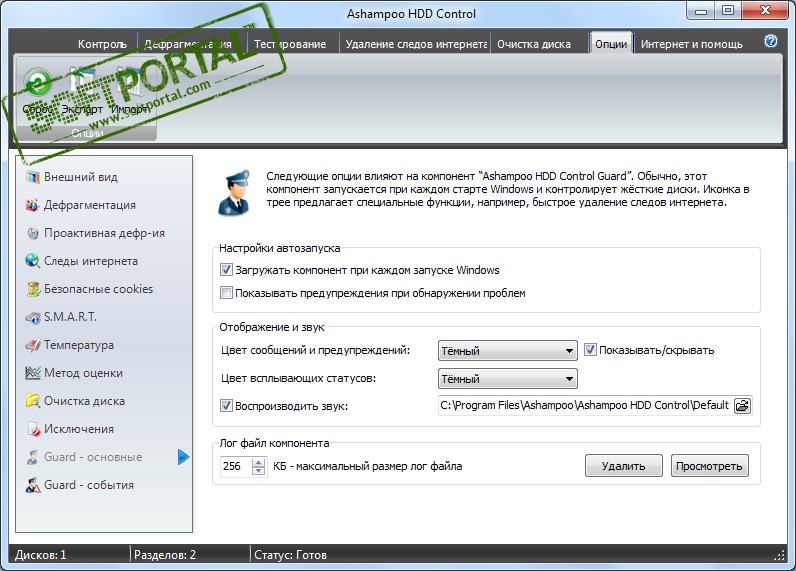Select the Опции tab
This screenshot has height=571, width=796.
tap(611, 44)
